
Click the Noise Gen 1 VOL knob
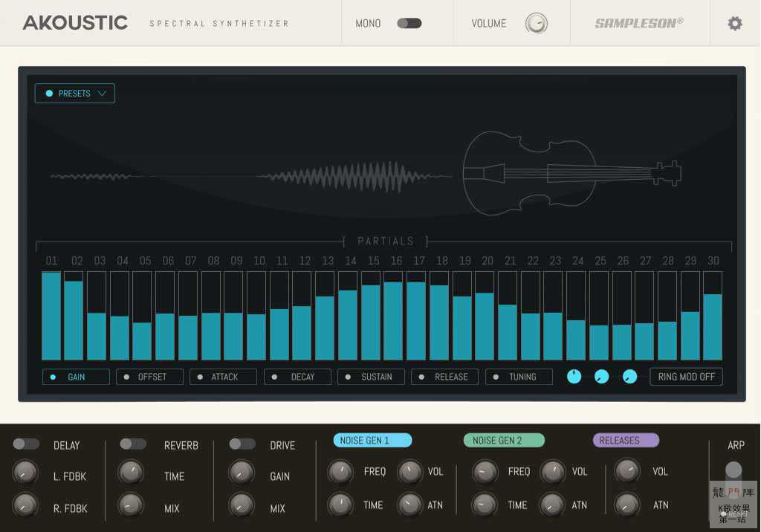410,472
